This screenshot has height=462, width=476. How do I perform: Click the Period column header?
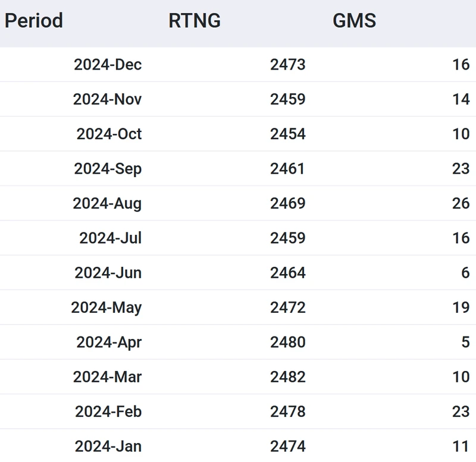point(34,21)
